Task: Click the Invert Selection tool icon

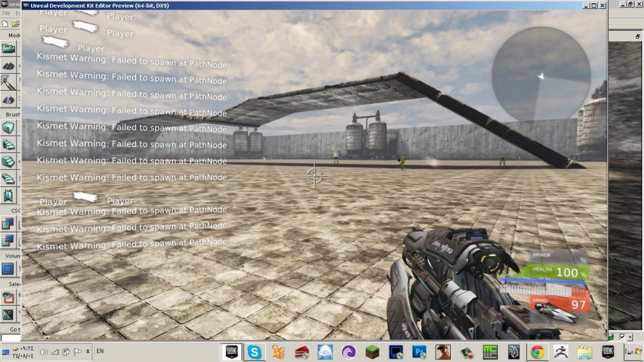Action: (8, 315)
